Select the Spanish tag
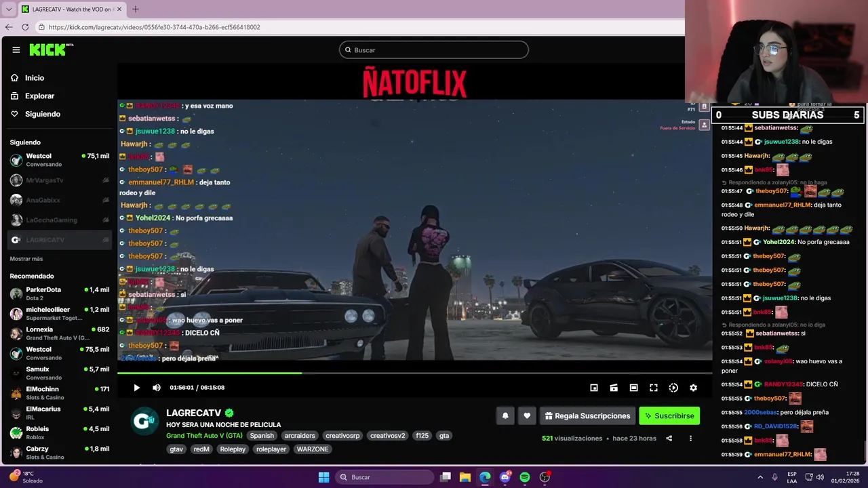868x488 pixels. pyautogui.click(x=262, y=436)
